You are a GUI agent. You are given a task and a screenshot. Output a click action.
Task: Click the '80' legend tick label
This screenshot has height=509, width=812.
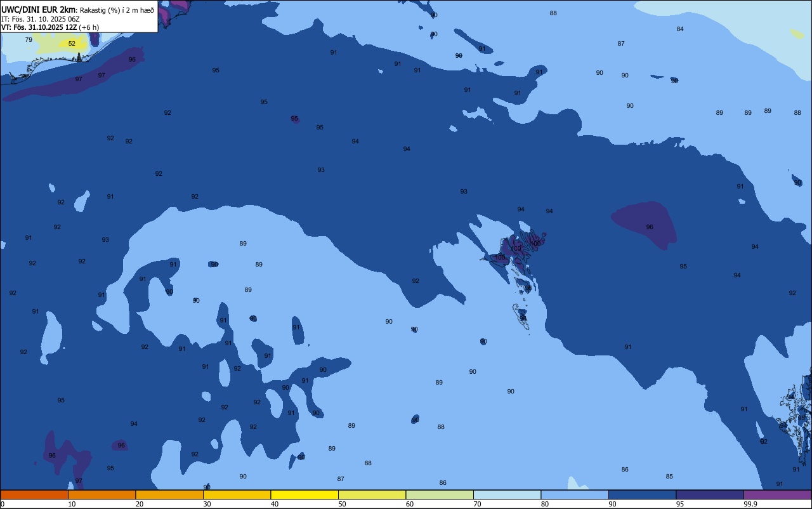pyautogui.click(x=545, y=504)
